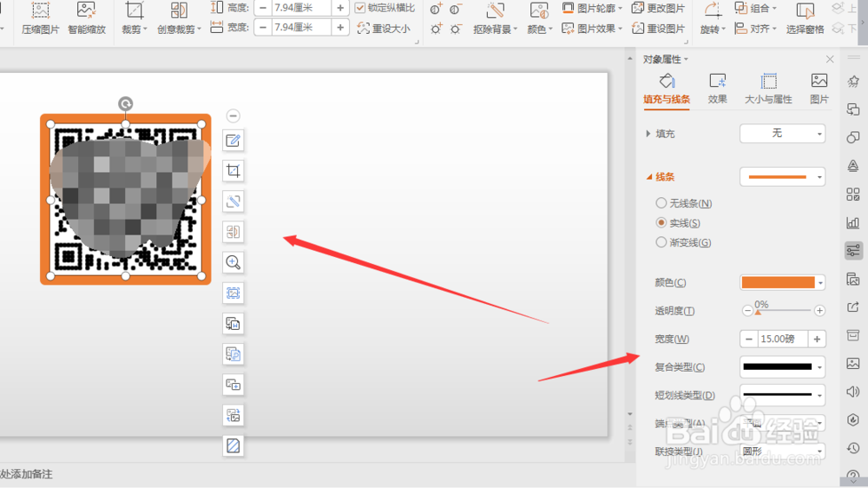The width and height of the screenshot is (868, 488).
Task: Collapse the floating toolbar with minus icon
Action: [233, 115]
